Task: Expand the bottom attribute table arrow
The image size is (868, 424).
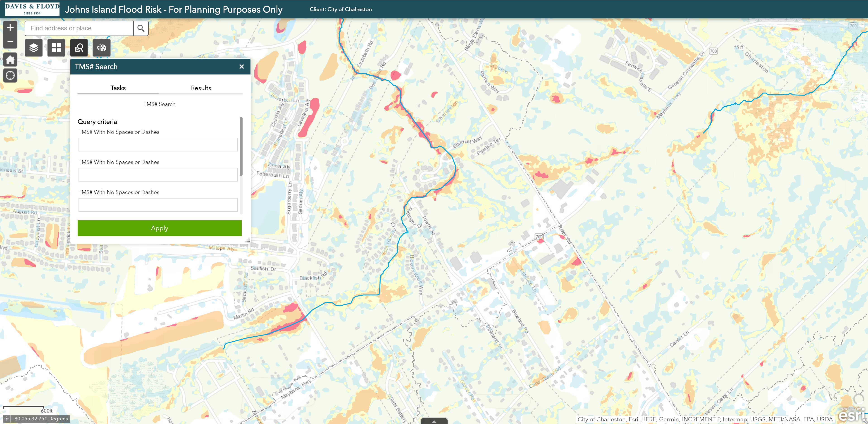Action: (x=434, y=421)
